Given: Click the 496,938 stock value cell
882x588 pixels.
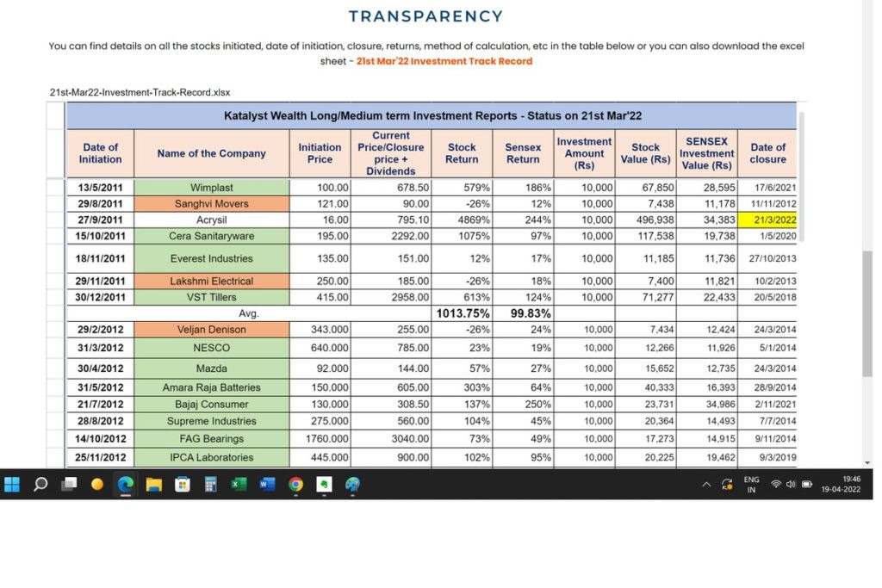Looking at the screenshot, I should [645, 220].
